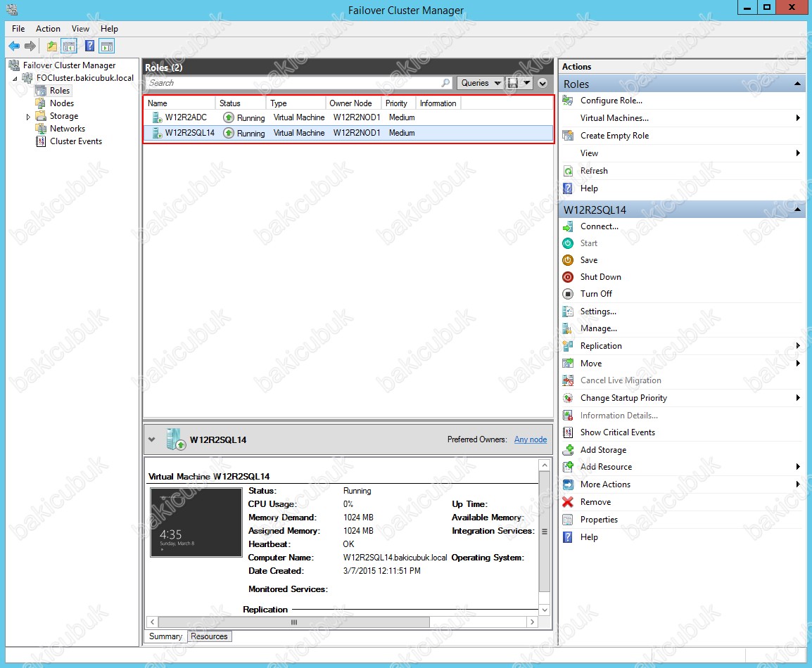This screenshot has width=812, height=668.
Task: Open the Action menu
Action: [x=48, y=29]
